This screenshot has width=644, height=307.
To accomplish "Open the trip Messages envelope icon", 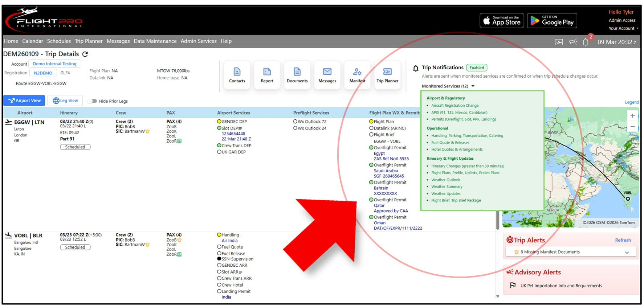I will tap(327, 75).
